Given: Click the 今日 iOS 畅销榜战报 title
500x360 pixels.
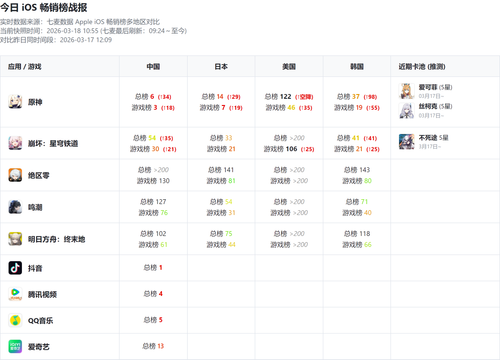Looking at the screenshot, I should coord(44,7).
